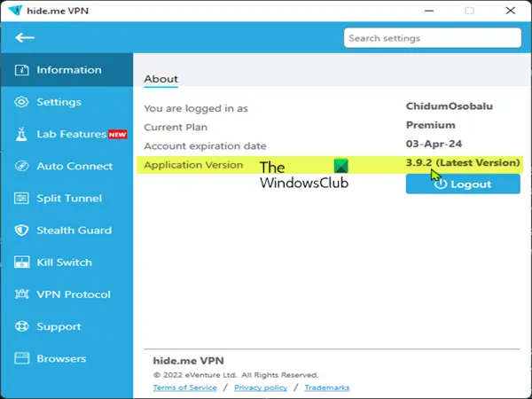Open the Information menu item
The height and width of the screenshot is (399, 532).
pyautogui.click(x=66, y=70)
